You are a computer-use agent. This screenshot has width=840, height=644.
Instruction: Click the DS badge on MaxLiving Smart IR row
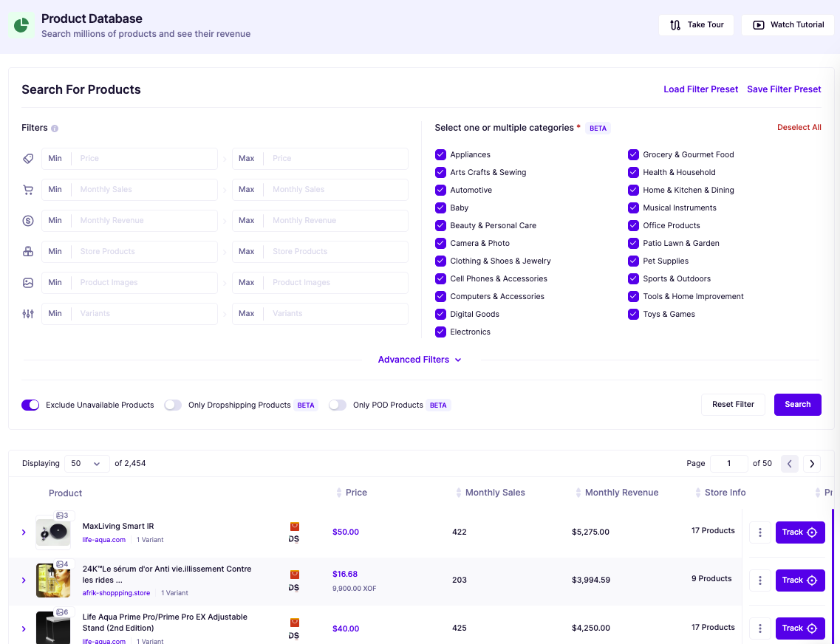(294, 532)
